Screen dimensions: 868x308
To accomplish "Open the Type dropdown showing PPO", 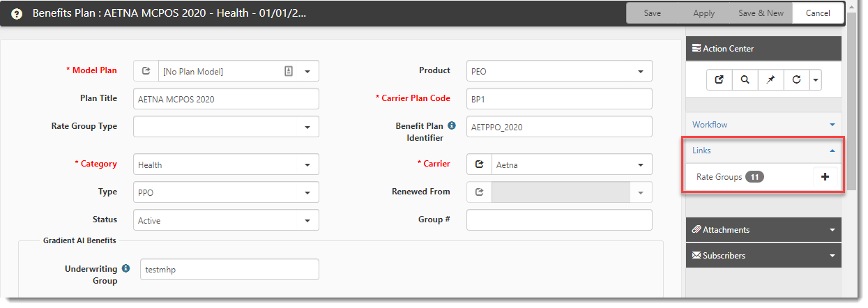I will 307,193.
